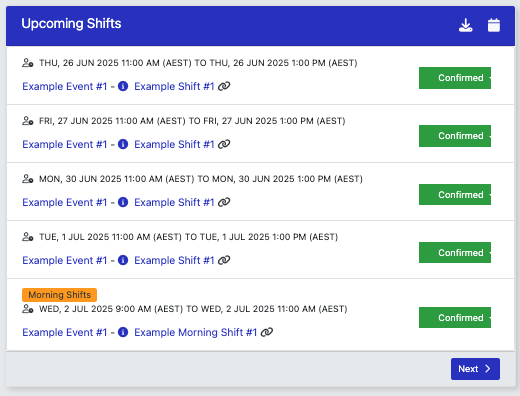Open Confirmed dropdown for 27 Jun shift

(455, 136)
